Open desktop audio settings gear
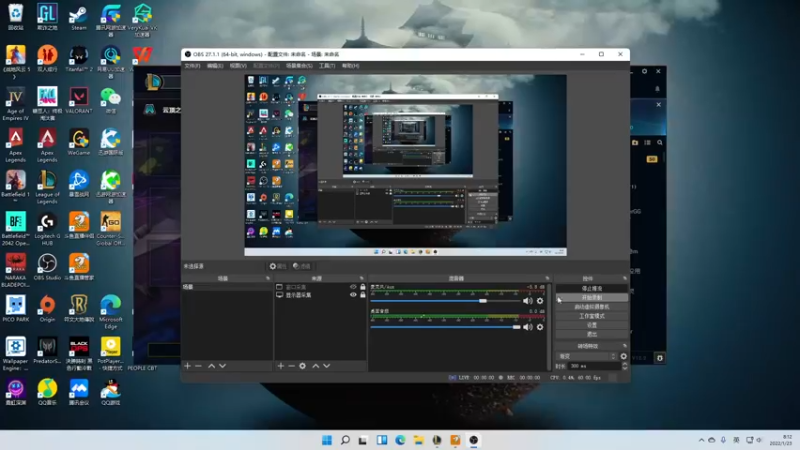This screenshot has width=800, height=450. [x=540, y=327]
